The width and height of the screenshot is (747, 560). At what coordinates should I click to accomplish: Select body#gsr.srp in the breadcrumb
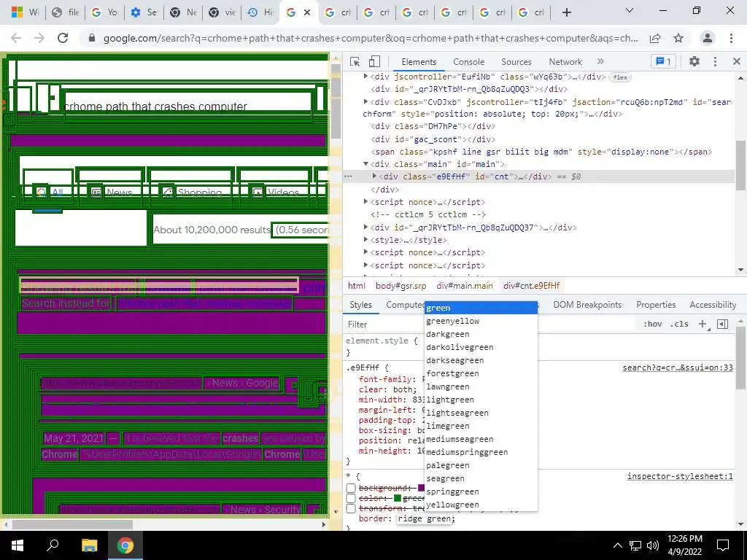(400, 286)
